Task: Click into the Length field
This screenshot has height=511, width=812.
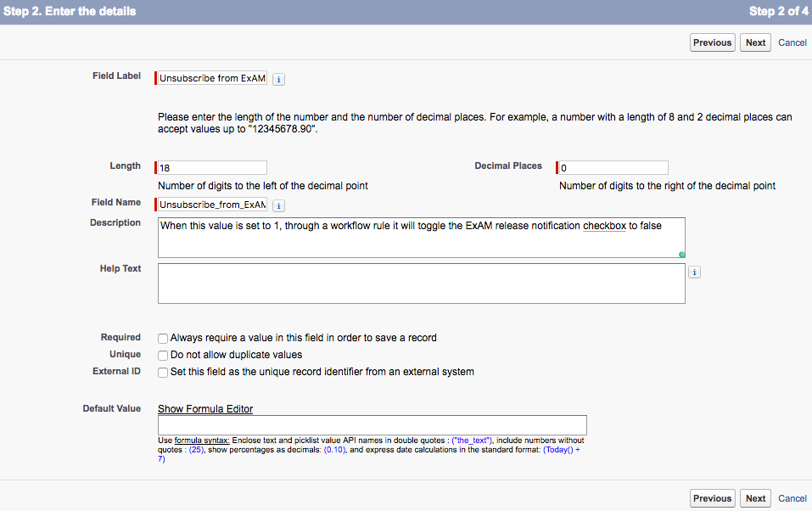Action: [212, 168]
